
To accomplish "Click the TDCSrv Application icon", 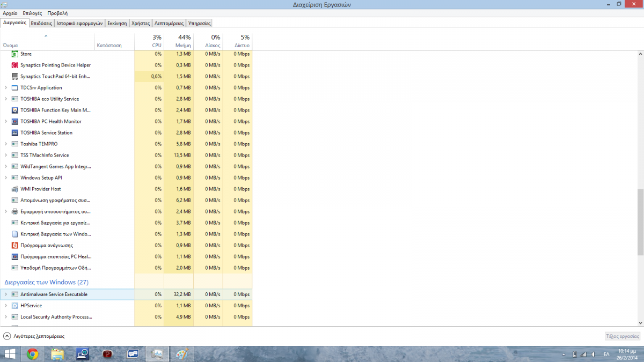I will tap(15, 87).
